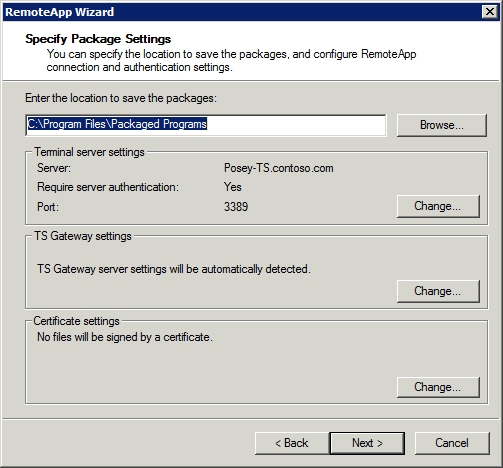The height and width of the screenshot is (468, 503).
Task: Close the RemoteApp Wizard window
Action: click(490, 12)
